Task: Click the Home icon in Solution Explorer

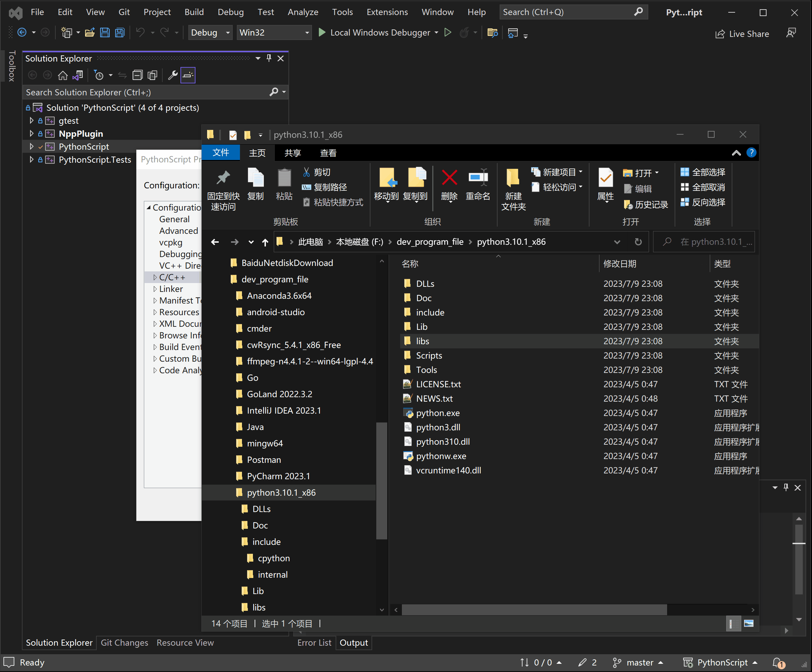Action: 63,75
